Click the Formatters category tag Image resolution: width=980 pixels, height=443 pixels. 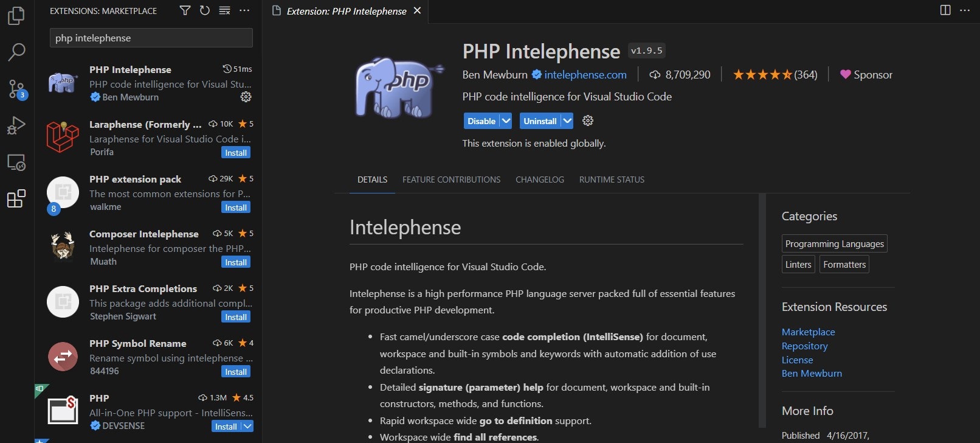(844, 264)
